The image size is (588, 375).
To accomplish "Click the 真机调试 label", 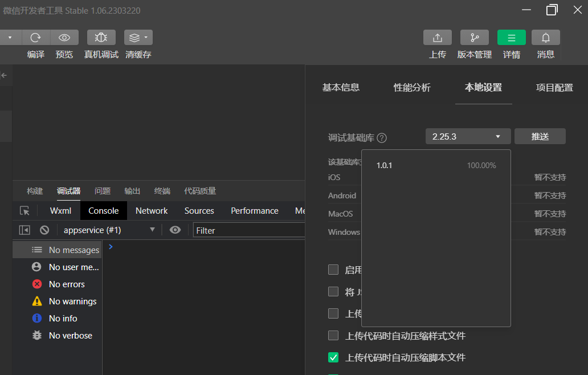I will coord(101,55).
